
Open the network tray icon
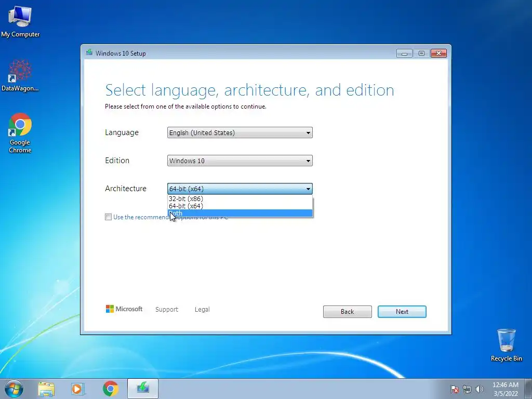(x=467, y=389)
